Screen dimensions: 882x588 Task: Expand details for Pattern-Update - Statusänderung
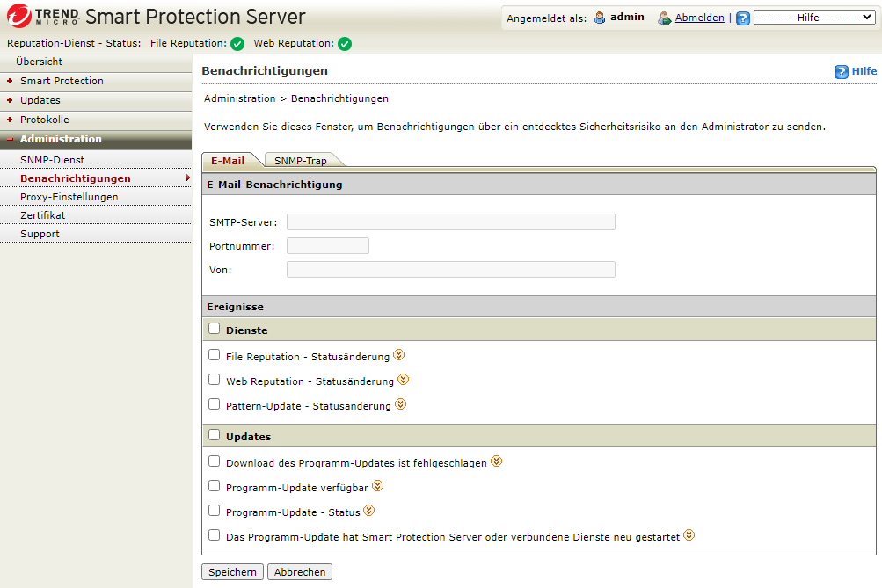[400, 404]
